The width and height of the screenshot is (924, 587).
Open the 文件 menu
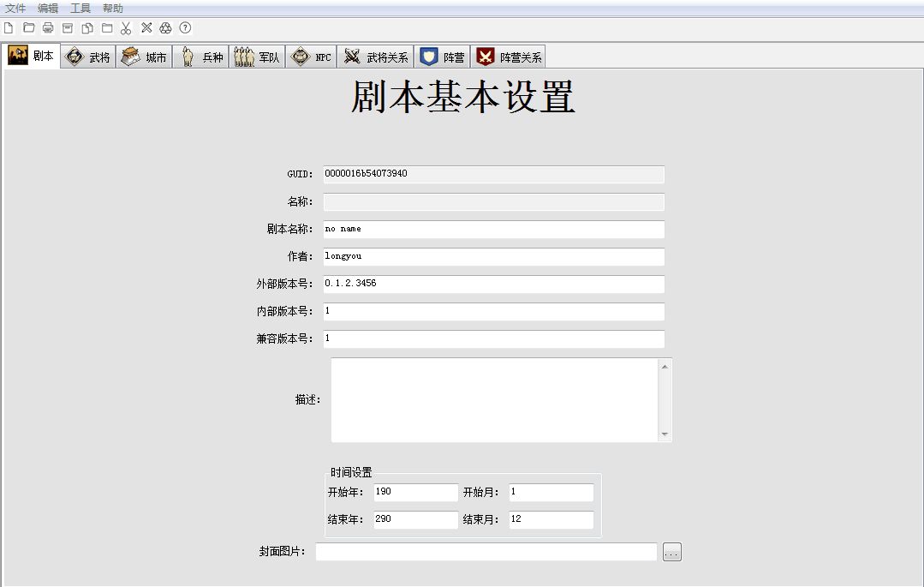15,9
